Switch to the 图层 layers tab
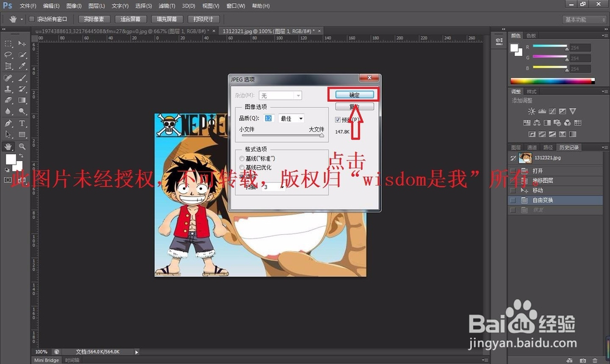Viewport: 610px width, 364px height. point(516,148)
